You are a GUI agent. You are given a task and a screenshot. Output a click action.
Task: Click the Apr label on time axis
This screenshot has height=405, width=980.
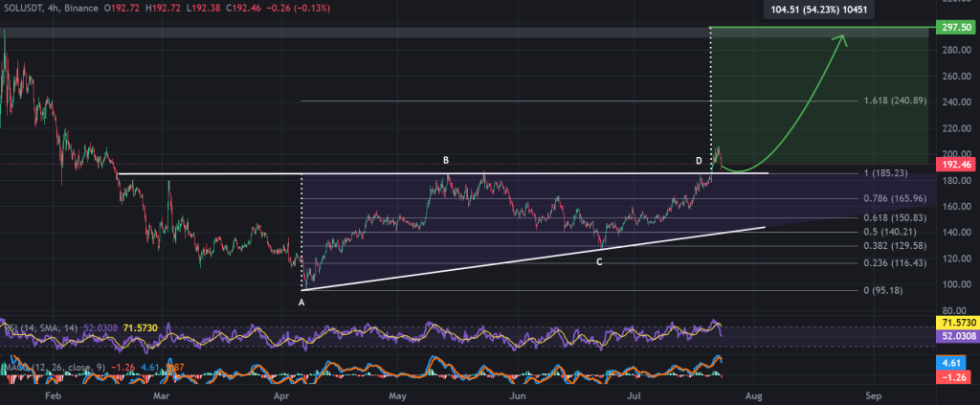[281, 394]
